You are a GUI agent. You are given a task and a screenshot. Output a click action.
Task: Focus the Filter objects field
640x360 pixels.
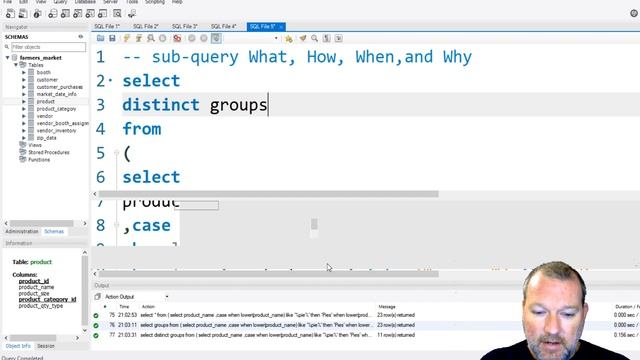click(x=48, y=47)
